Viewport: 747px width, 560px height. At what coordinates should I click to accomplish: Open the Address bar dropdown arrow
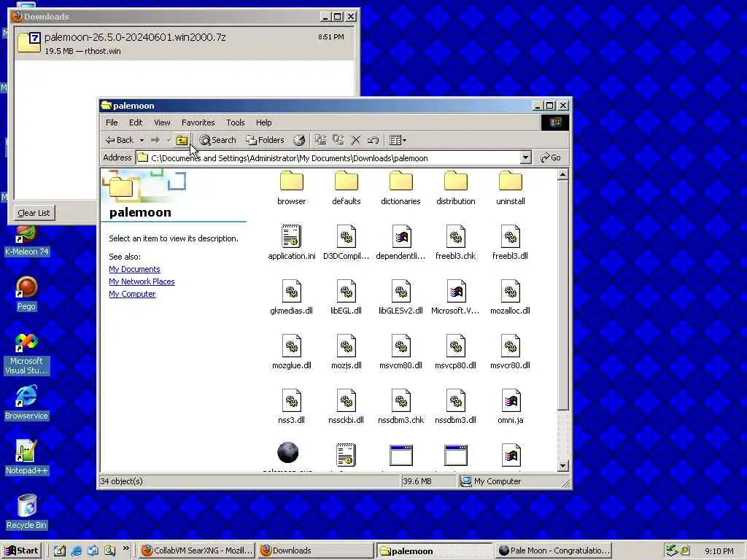click(525, 157)
